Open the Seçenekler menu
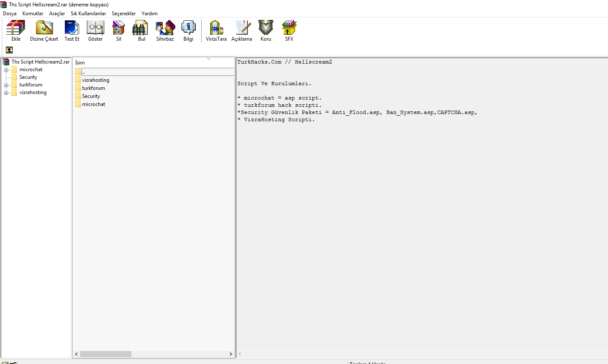Image resolution: width=608 pixels, height=364 pixels. click(x=124, y=14)
